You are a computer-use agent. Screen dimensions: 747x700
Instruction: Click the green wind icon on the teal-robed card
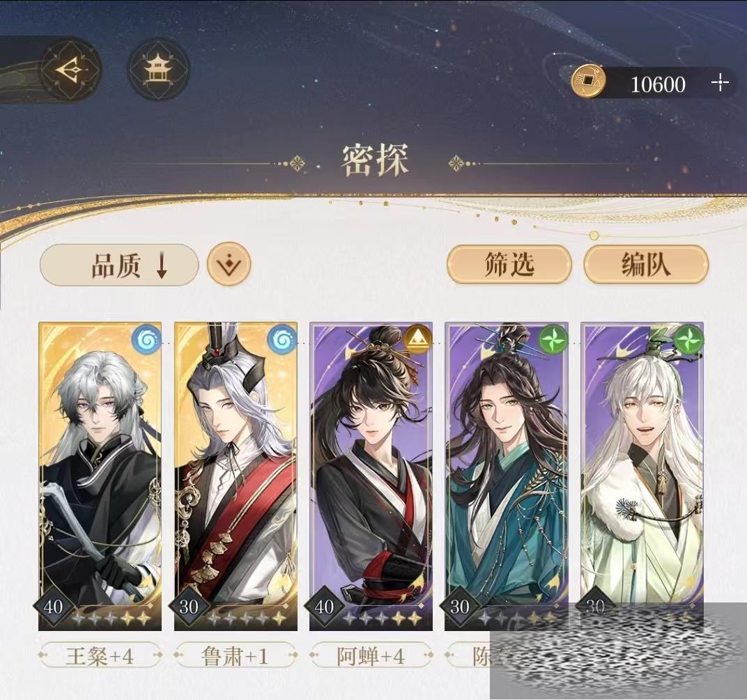click(x=553, y=339)
